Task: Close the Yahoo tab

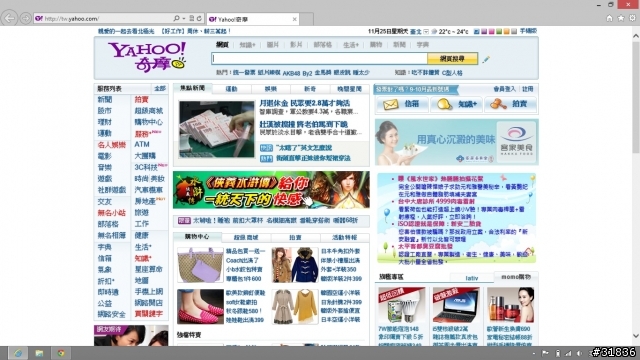Action: click(294, 19)
